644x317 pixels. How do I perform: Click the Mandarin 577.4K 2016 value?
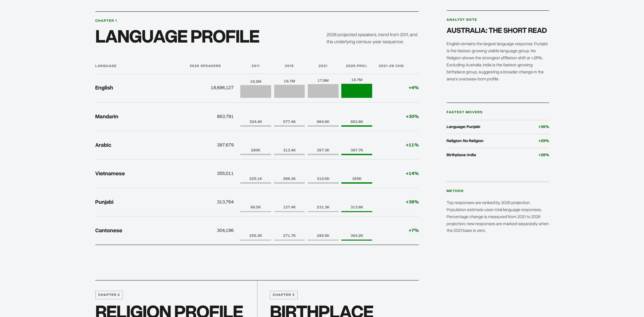tap(289, 122)
